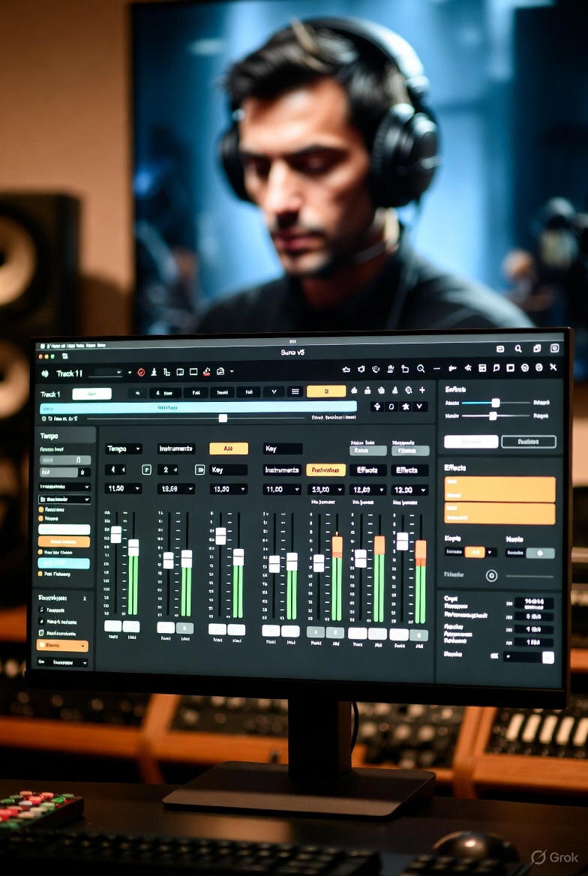
Task: Select the orange Ate button in mixer header
Action: coord(229,448)
